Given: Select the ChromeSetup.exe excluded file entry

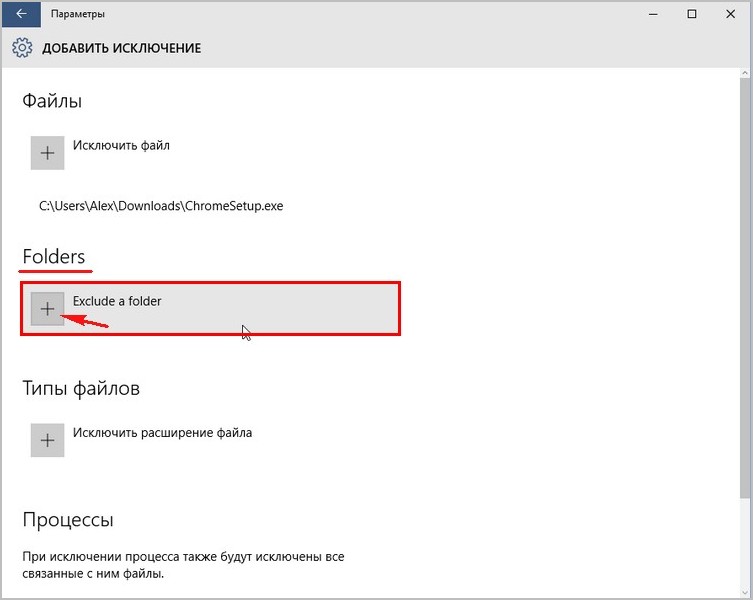Looking at the screenshot, I should (161, 206).
